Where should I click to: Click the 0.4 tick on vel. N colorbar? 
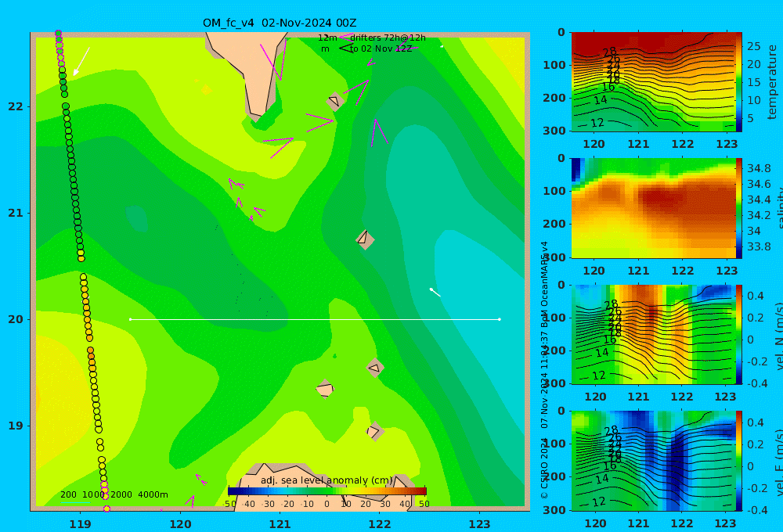click(755, 296)
